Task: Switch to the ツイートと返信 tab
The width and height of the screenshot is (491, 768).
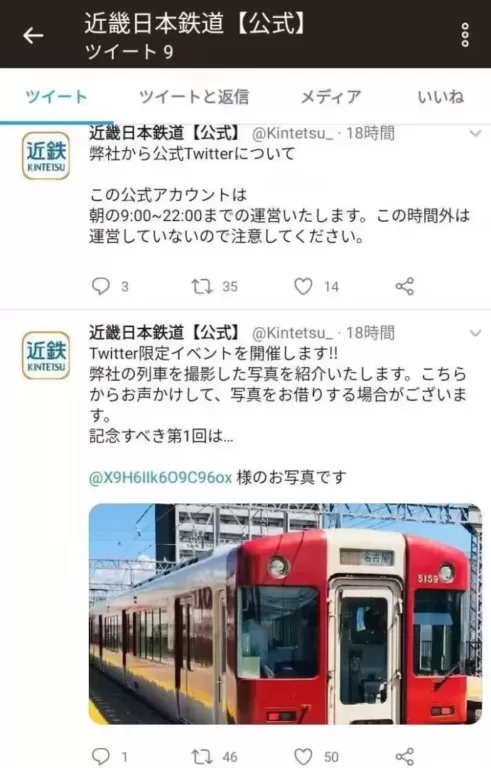Action: [x=194, y=96]
